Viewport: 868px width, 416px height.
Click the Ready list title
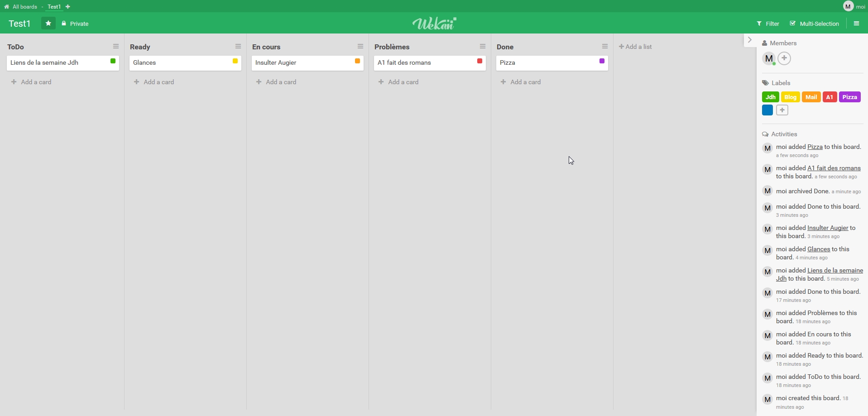coord(140,47)
